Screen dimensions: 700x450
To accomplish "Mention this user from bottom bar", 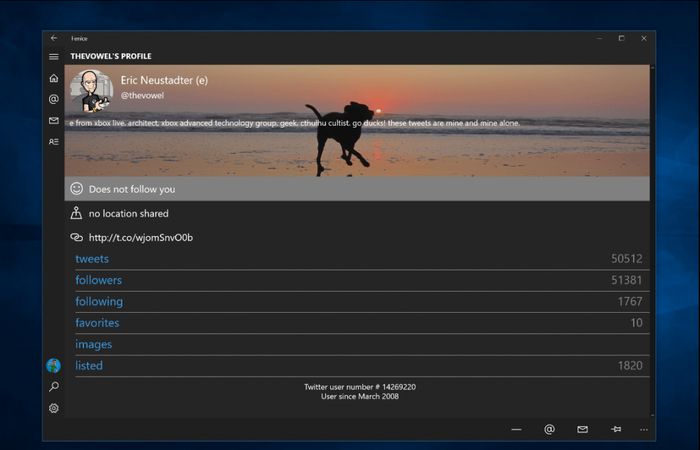I will pos(549,429).
